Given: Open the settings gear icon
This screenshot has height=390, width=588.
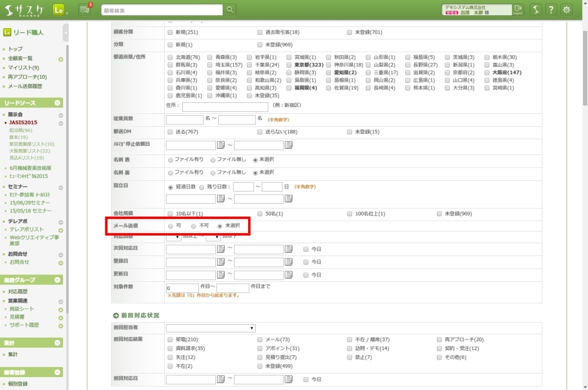Looking at the screenshot, I should [x=566, y=9].
